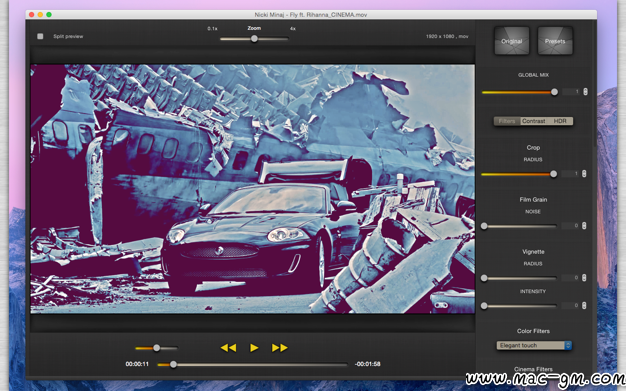Click the Film Grain Noise stepper
Image resolution: width=626 pixels, height=391 pixels.
pyautogui.click(x=584, y=226)
